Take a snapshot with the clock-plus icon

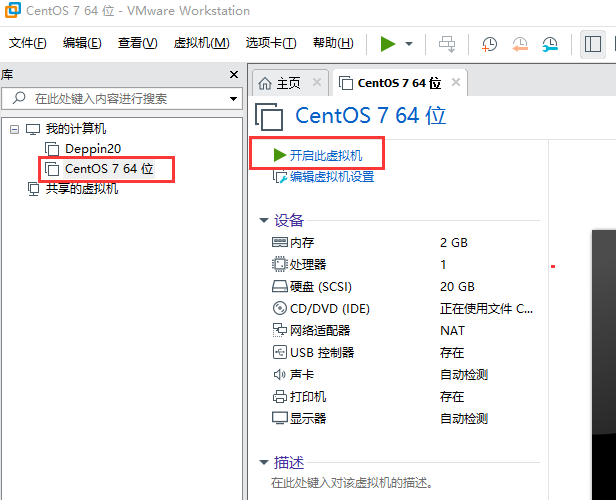pyautogui.click(x=489, y=44)
